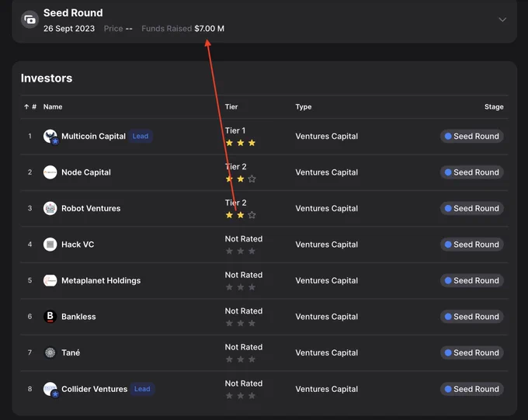
Task: Open the Node Capital investor link
Action: 86,172
